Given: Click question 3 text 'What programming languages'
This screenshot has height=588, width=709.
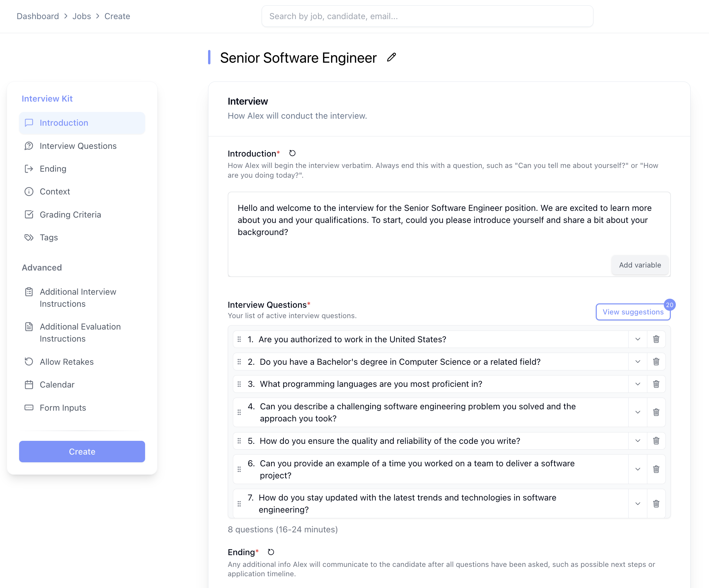Looking at the screenshot, I should point(371,384).
